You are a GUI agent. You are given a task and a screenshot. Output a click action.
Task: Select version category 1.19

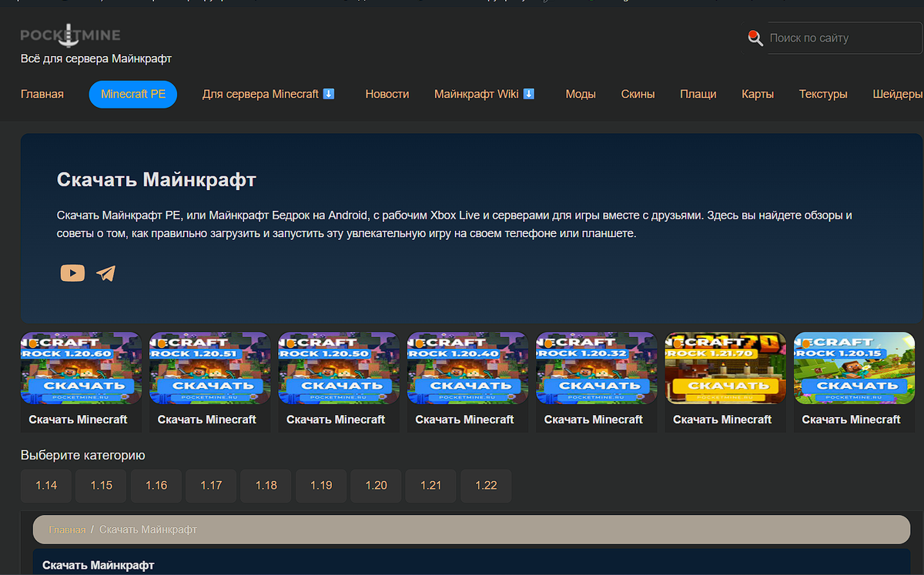pos(321,486)
